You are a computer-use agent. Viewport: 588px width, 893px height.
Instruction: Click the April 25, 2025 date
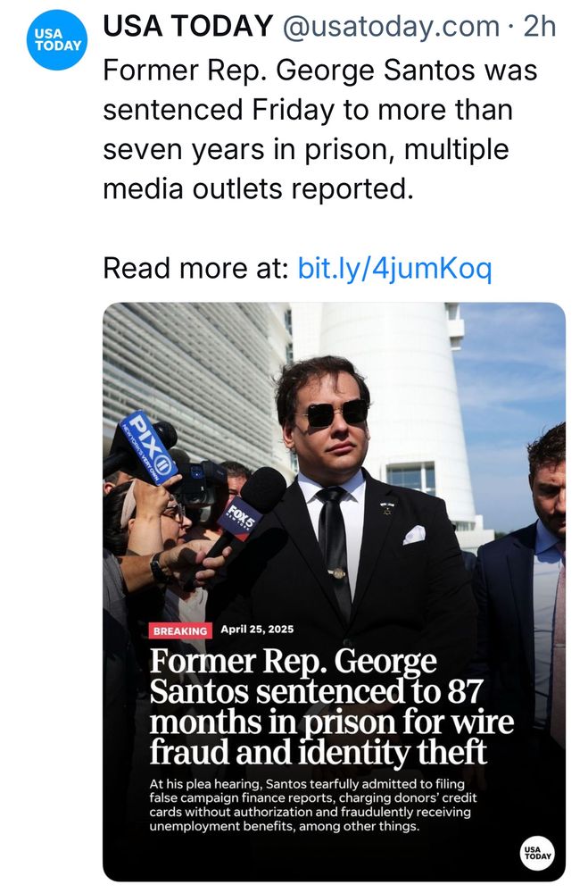tap(258, 630)
